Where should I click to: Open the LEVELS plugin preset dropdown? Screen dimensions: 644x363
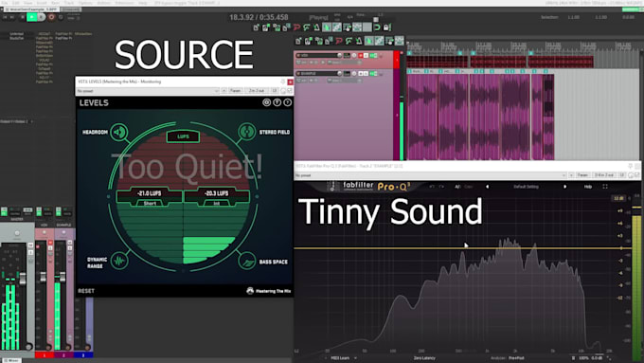148,91
